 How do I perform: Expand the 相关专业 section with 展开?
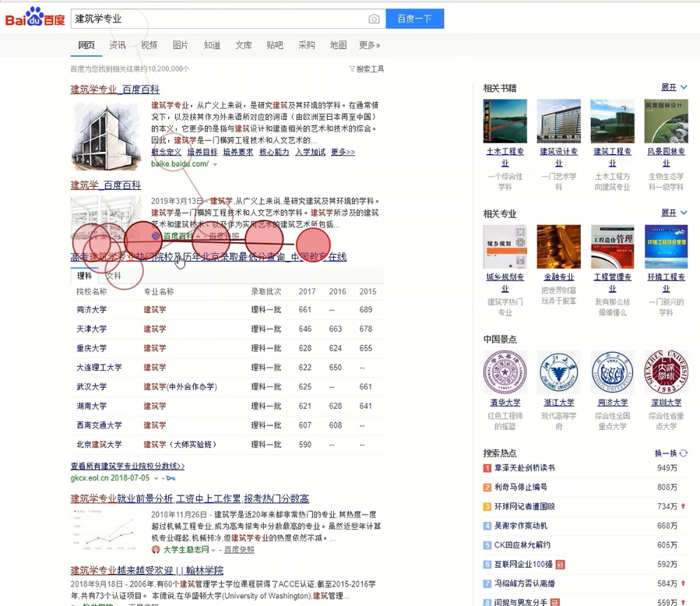(x=674, y=213)
